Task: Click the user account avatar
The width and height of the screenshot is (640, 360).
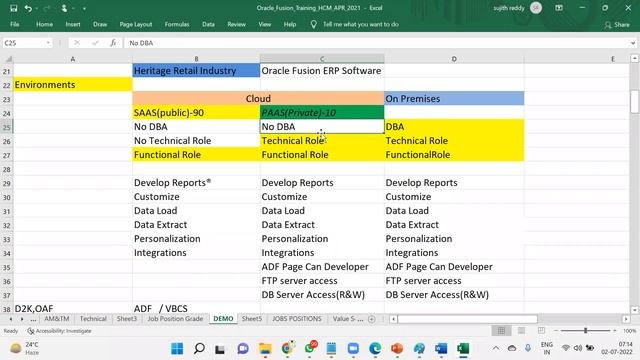Action: pyautogui.click(x=536, y=8)
